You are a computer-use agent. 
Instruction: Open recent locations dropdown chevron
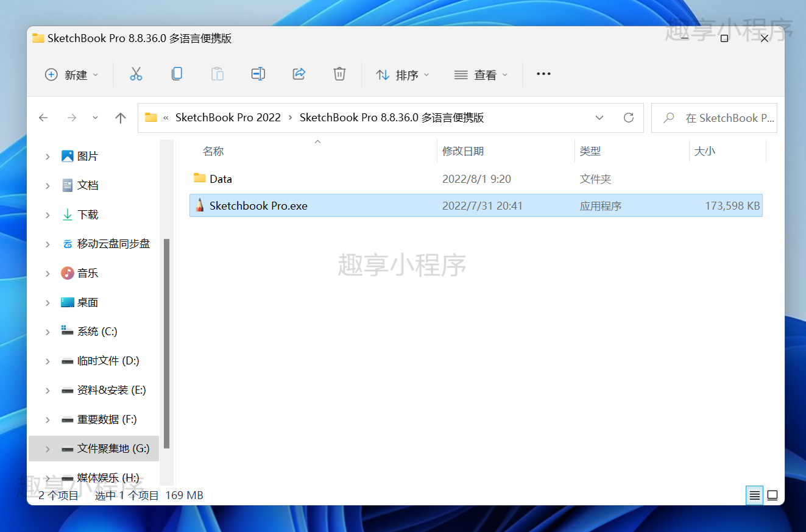pyautogui.click(x=95, y=118)
